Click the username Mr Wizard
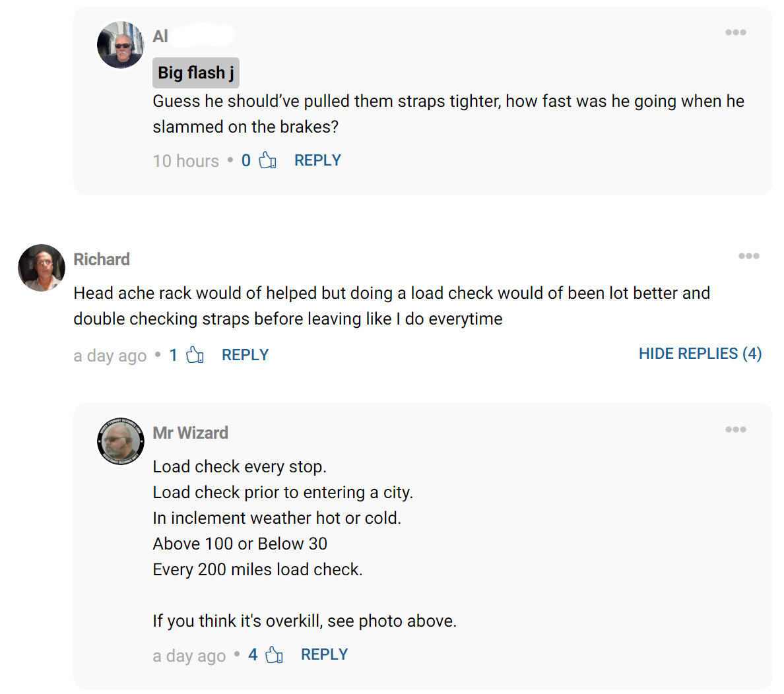This screenshot has width=784, height=694. click(x=190, y=433)
